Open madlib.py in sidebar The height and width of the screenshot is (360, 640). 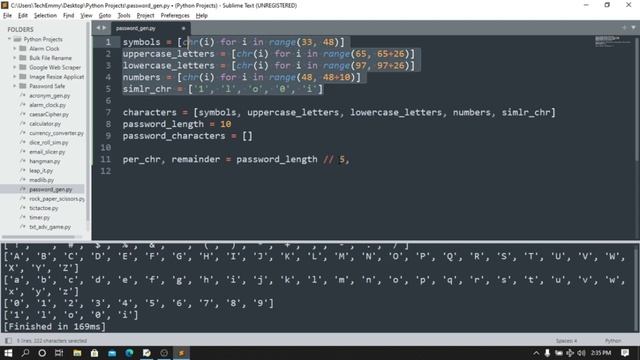pos(42,180)
